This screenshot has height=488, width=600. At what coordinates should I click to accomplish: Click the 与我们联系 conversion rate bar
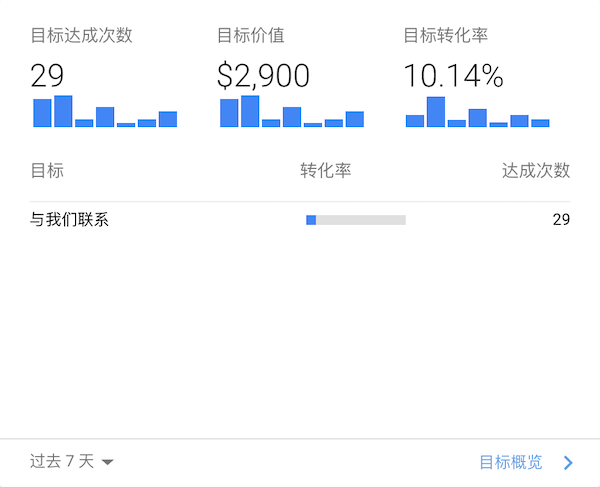coord(356,220)
